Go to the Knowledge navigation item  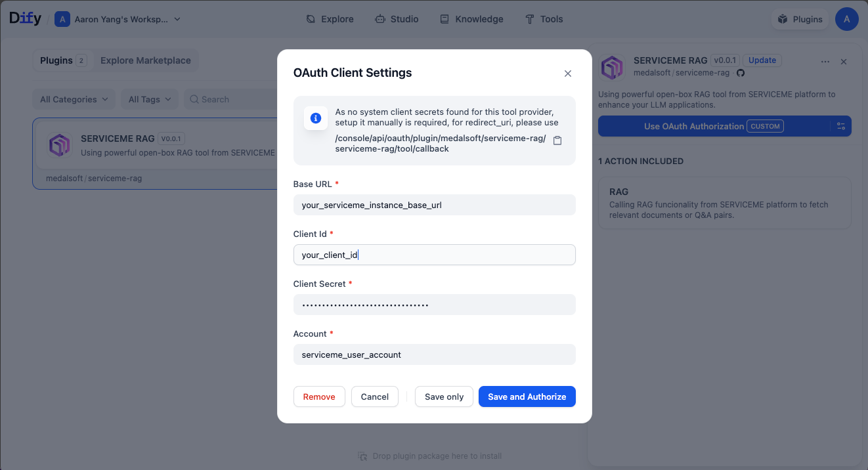coord(471,19)
